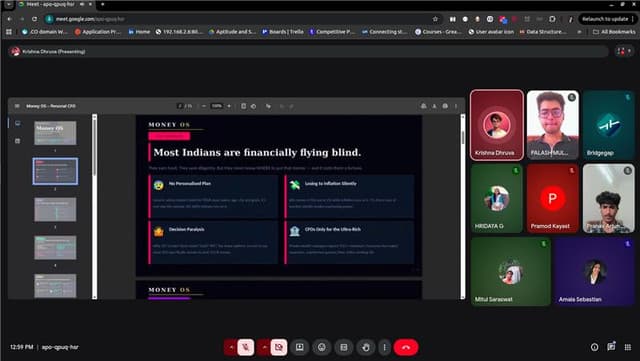Click the Present now screen share icon

point(300,347)
